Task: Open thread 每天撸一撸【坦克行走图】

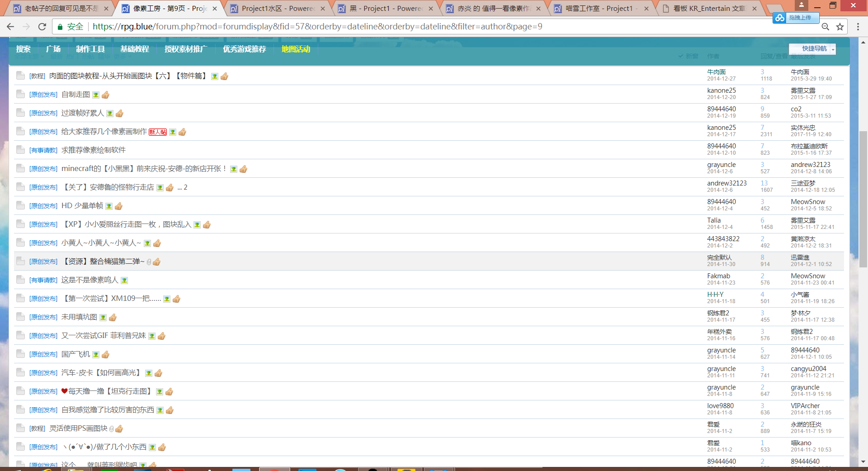Action: (107, 391)
